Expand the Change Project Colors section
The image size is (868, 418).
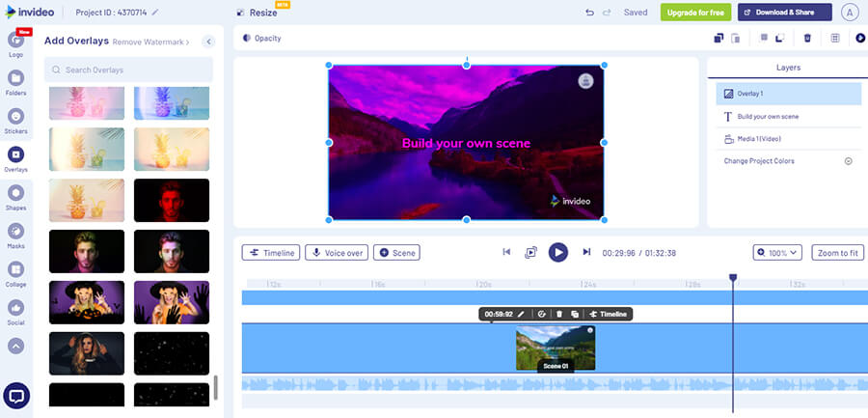coord(848,161)
